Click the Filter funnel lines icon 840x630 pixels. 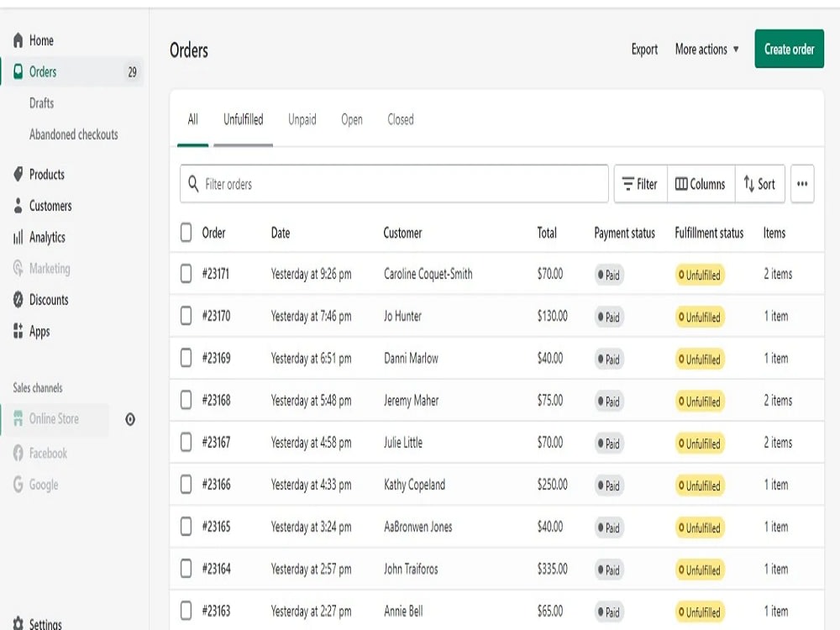click(627, 184)
